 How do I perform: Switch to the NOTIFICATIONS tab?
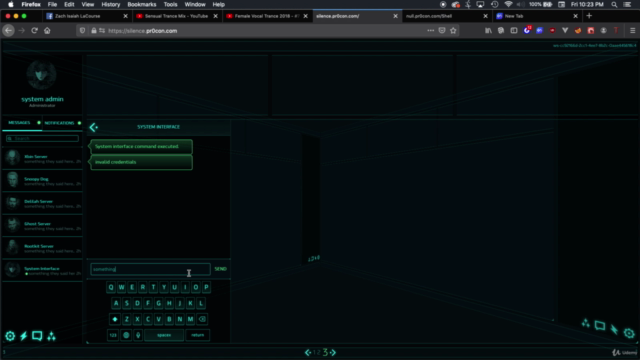60,123
